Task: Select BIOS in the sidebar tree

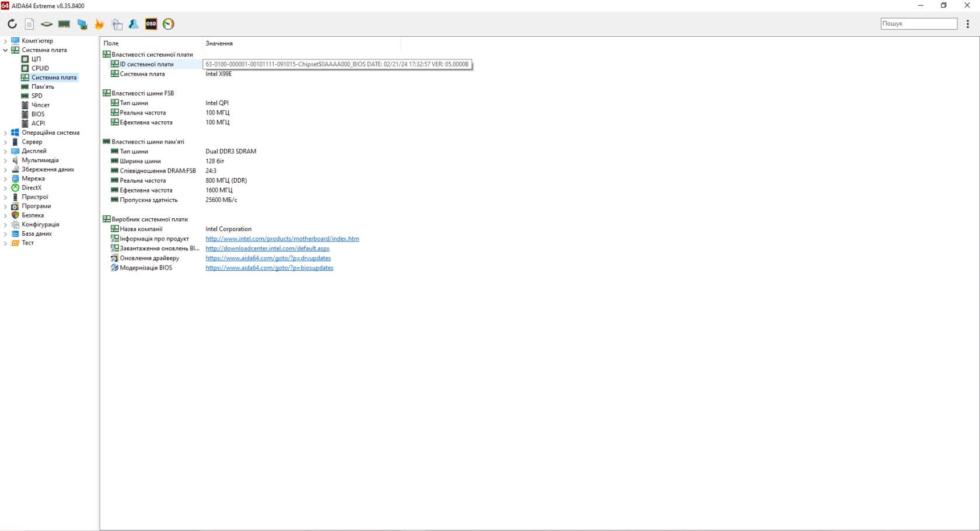Action: 38,114
